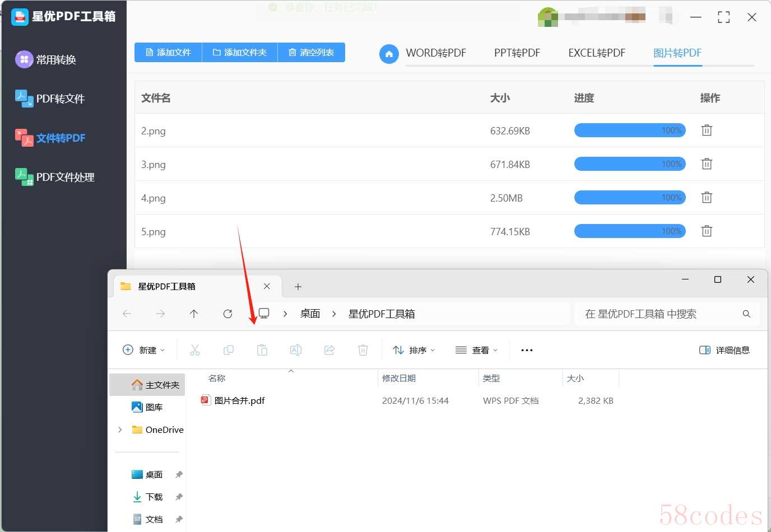
Task: Open 文档 in the navigation pane
Action: pos(147,519)
